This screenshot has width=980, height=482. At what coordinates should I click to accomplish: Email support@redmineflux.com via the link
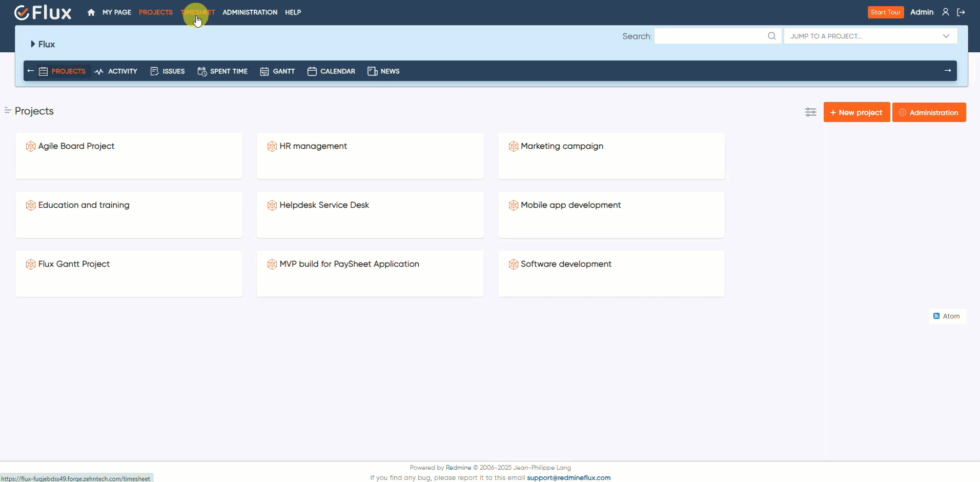569,477
